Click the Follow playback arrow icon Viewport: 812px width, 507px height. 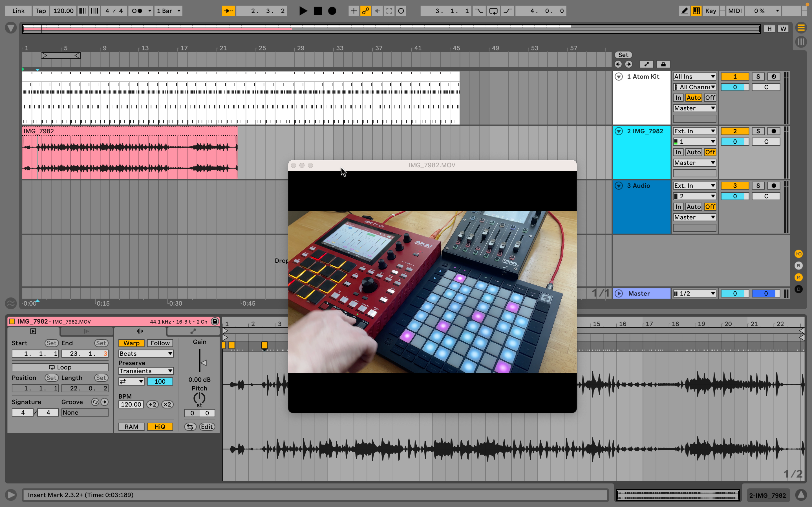[228, 11]
